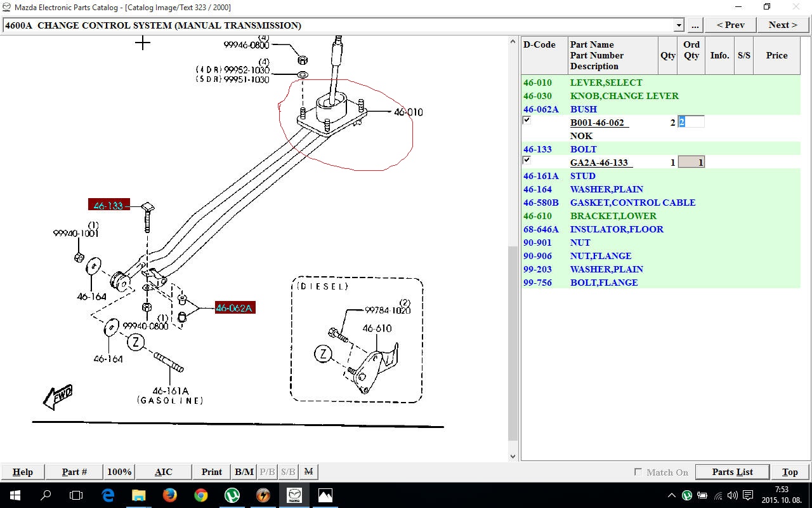Open the Action Center notifications icon
The image size is (812, 508).
point(748,495)
